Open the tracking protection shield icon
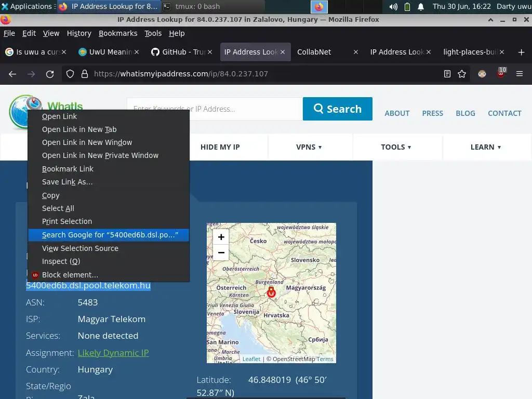 tap(70, 74)
